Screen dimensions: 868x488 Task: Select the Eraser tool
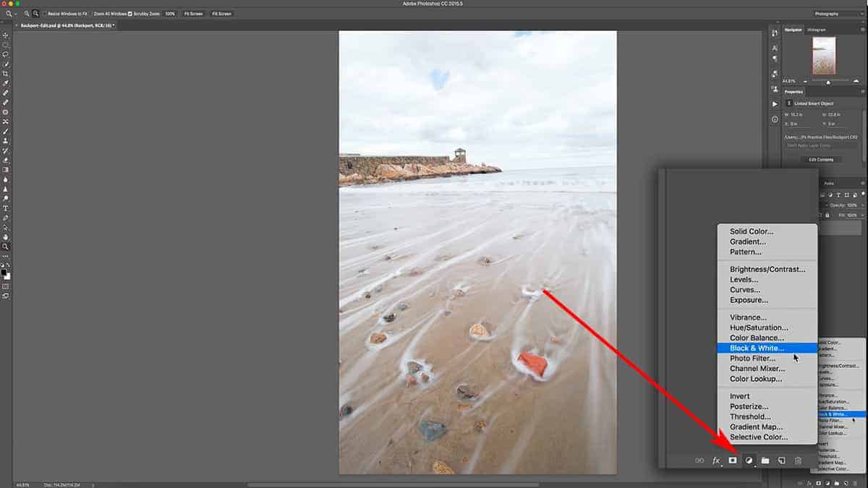coord(6,160)
